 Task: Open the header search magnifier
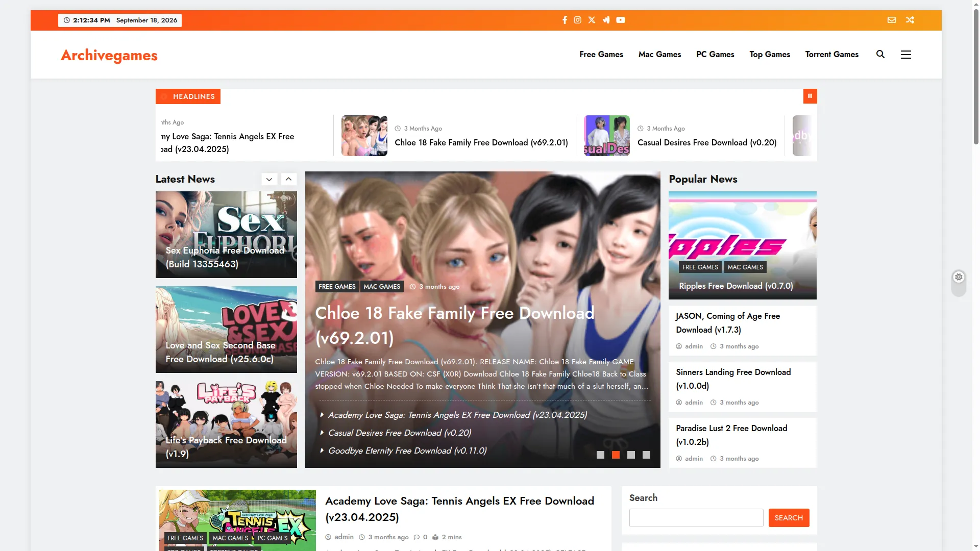coord(880,54)
